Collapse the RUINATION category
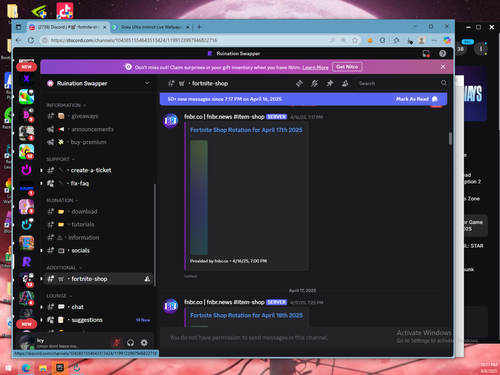 (x=62, y=200)
